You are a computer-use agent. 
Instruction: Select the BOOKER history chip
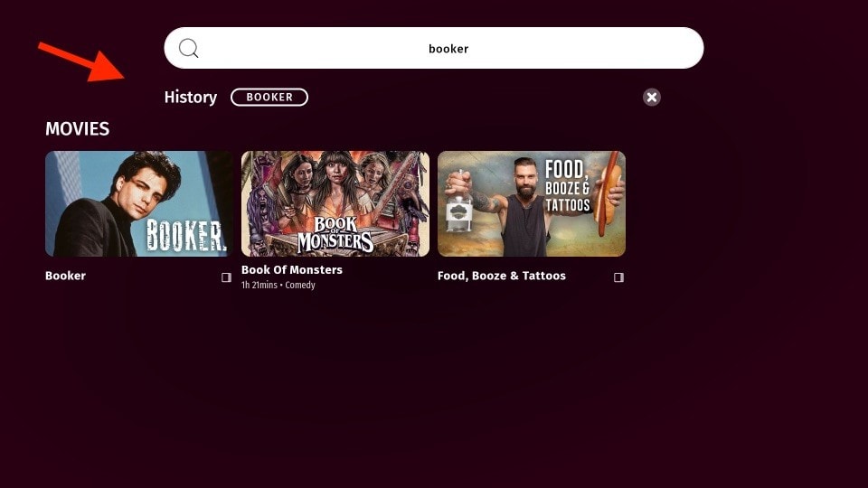click(x=269, y=97)
